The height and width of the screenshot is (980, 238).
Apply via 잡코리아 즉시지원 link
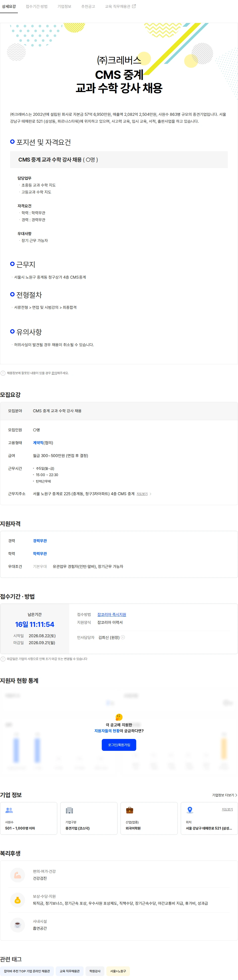pyautogui.click(x=111, y=614)
